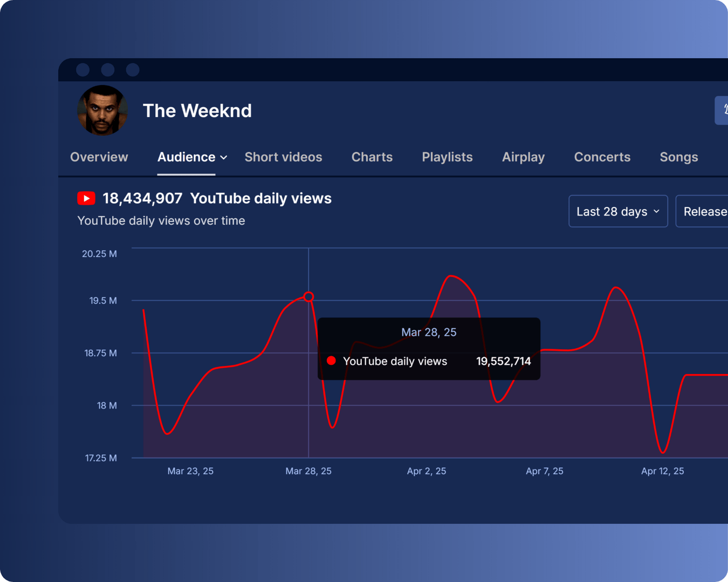Click the Mar 28 data point marker
The width and height of the screenshot is (728, 582).
point(308,296)
